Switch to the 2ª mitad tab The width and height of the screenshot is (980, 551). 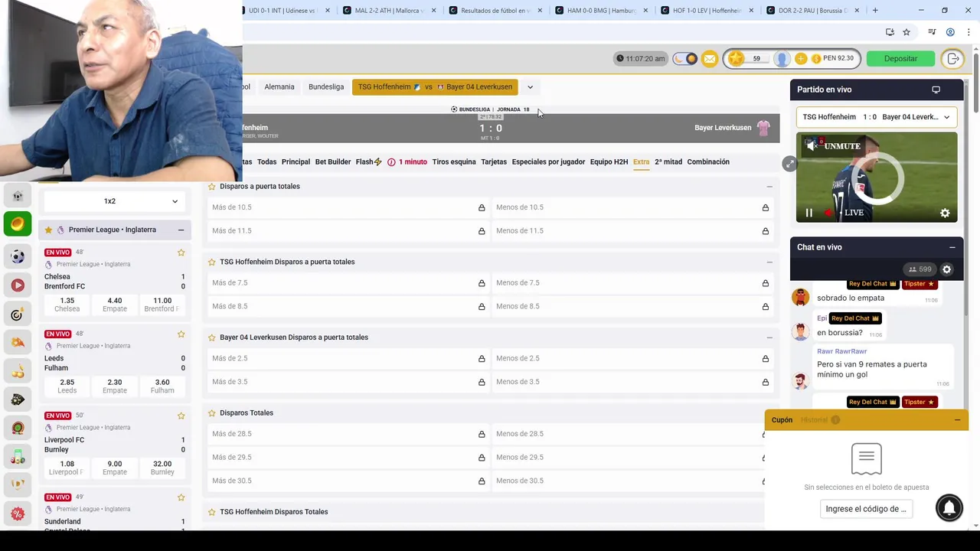click(x=668, y=162)
